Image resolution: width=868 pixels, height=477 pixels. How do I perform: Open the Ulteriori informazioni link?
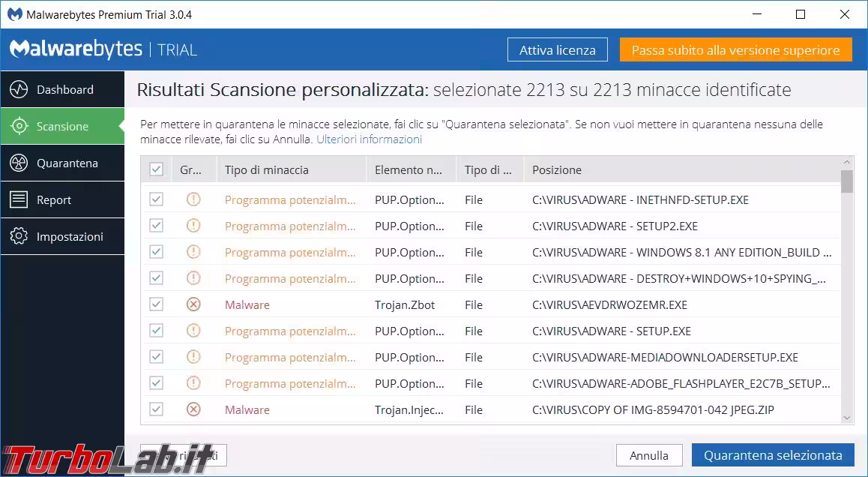369,139
